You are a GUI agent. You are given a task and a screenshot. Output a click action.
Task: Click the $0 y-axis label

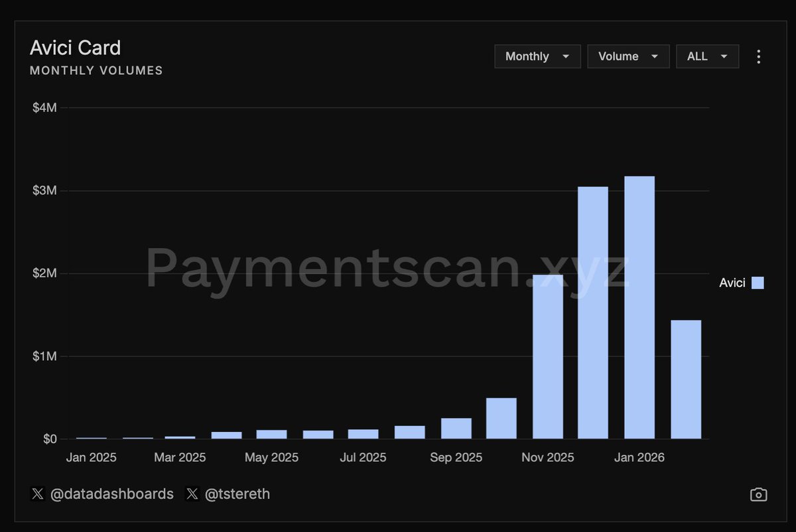49,439
